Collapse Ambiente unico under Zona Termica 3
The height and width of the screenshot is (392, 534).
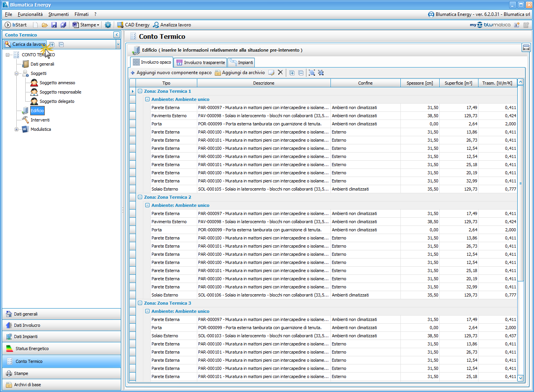[147, 311]
